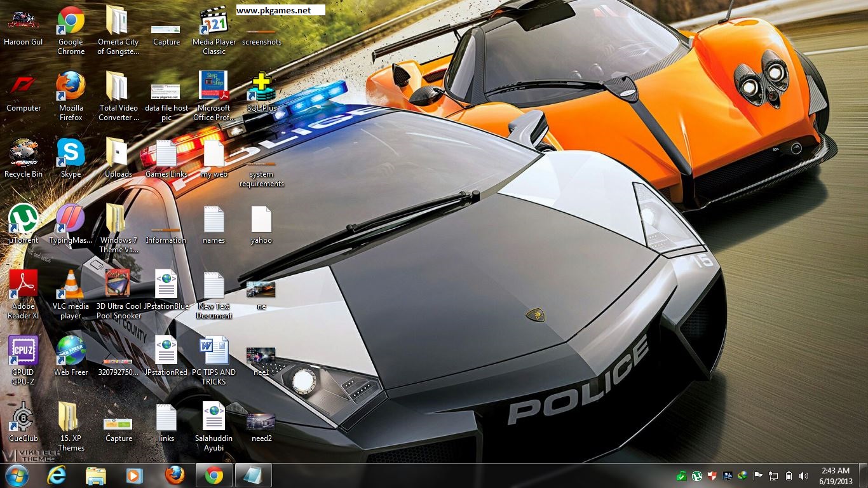
Task: Launch the CueClub game shortcut
Action: (24, 423)
